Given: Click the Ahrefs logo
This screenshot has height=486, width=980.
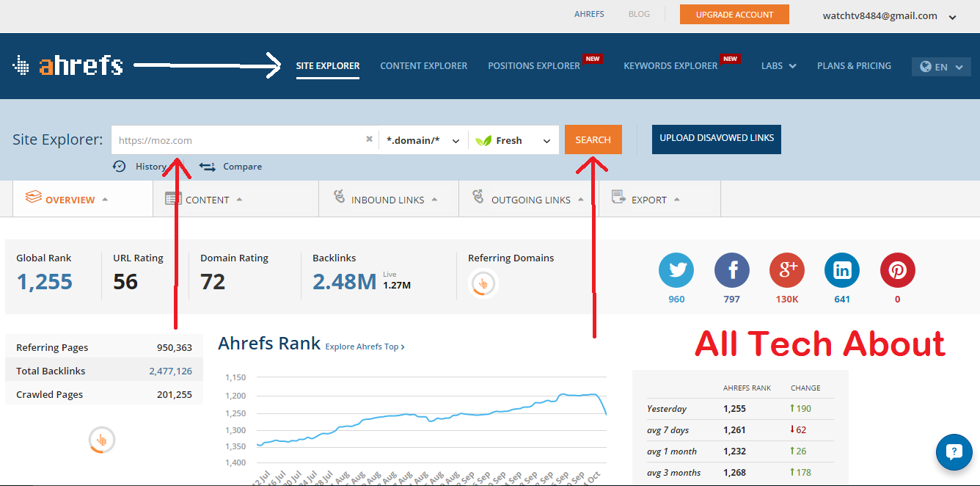Looking at the screenshot, I should (x=67, y=65).
